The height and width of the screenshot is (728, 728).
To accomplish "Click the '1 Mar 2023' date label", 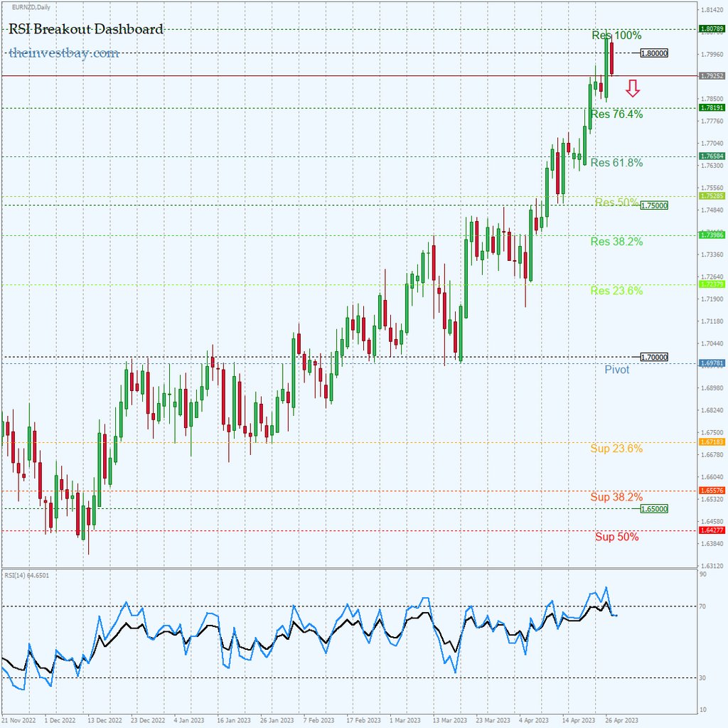I will (x=405, y=721).
